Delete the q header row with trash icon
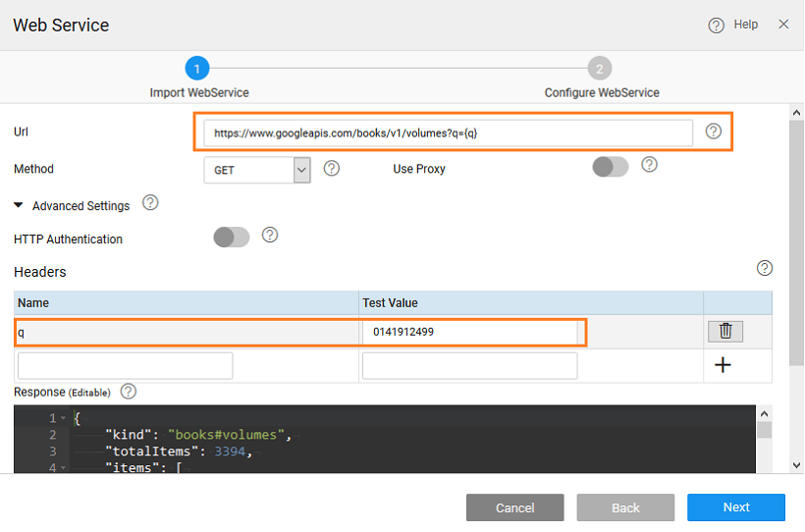This screenshot has width=805, height=532. tap(725, 332)
